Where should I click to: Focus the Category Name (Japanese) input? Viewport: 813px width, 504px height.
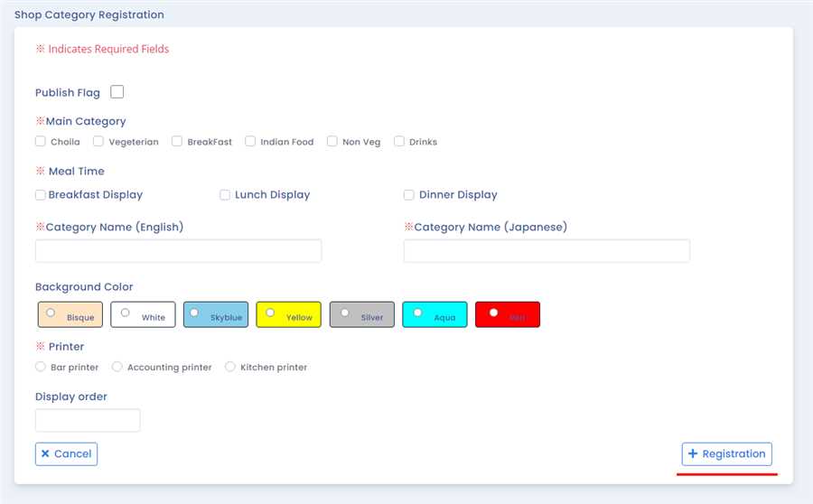547,251
